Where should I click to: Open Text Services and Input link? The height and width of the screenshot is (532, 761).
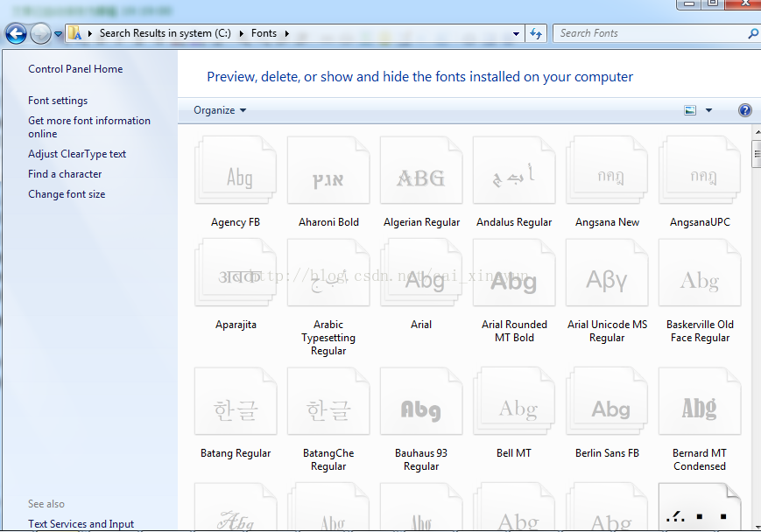click(x=81, y=524)
